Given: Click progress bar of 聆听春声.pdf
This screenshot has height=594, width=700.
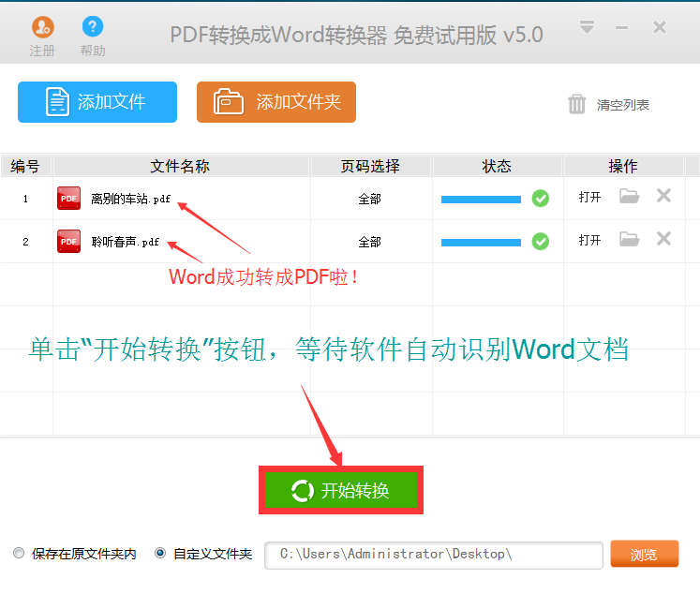Looking at the screenshot, I should [x=481, y=243].
